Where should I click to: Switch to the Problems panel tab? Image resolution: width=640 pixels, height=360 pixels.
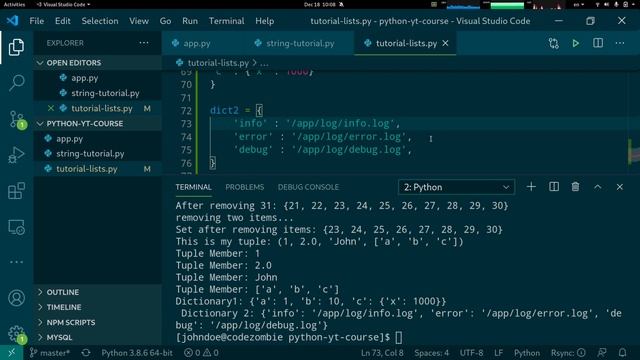pos(244,187)
